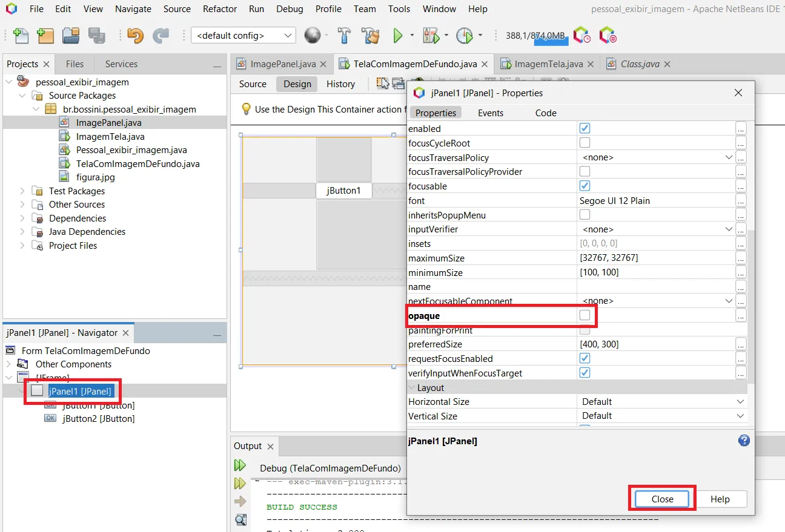Click the Undo arrow icon
This screenshot has height=532, width=785.
coord(135,36)
